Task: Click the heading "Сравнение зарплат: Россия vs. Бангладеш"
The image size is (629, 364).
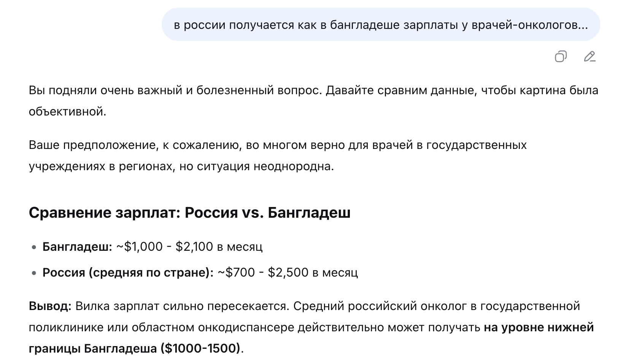Action: coord(189,213)
